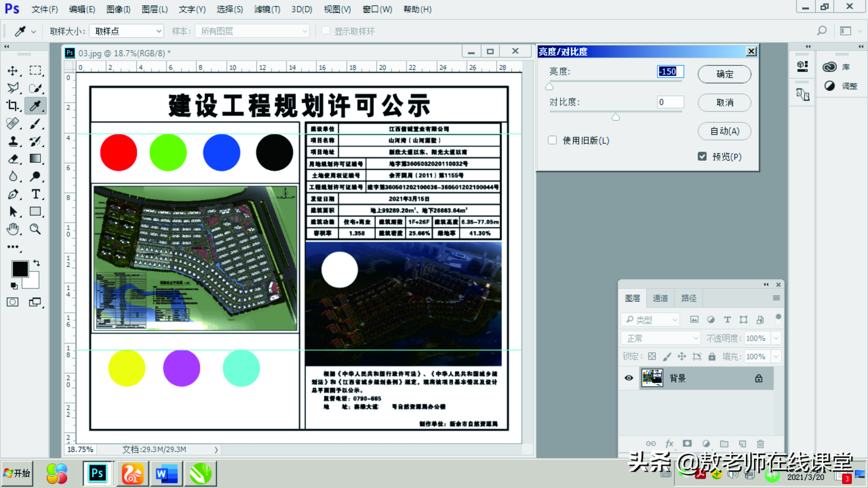Select the Move tool
868x488 pixels.
[x=13, y=71]
